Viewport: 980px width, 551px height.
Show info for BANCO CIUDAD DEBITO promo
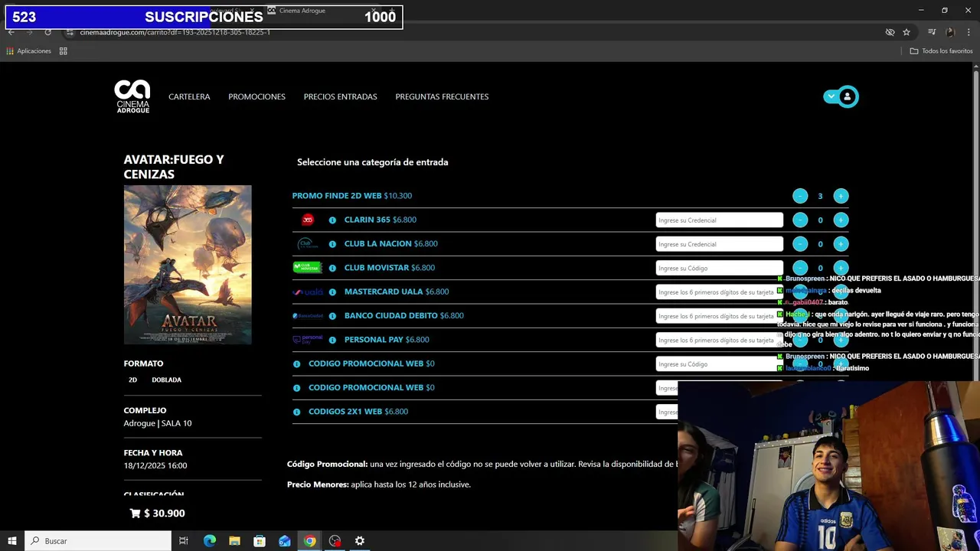332,316
